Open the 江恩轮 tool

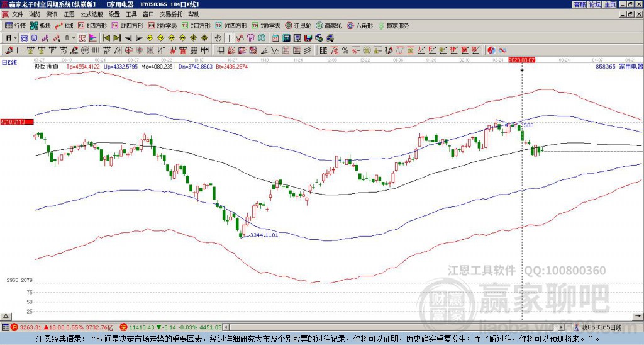298,25
